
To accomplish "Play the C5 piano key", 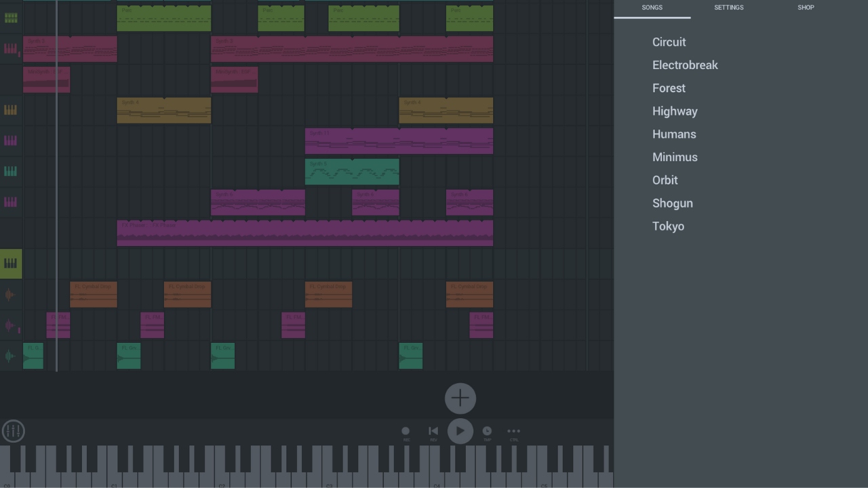I will (545, 479).
